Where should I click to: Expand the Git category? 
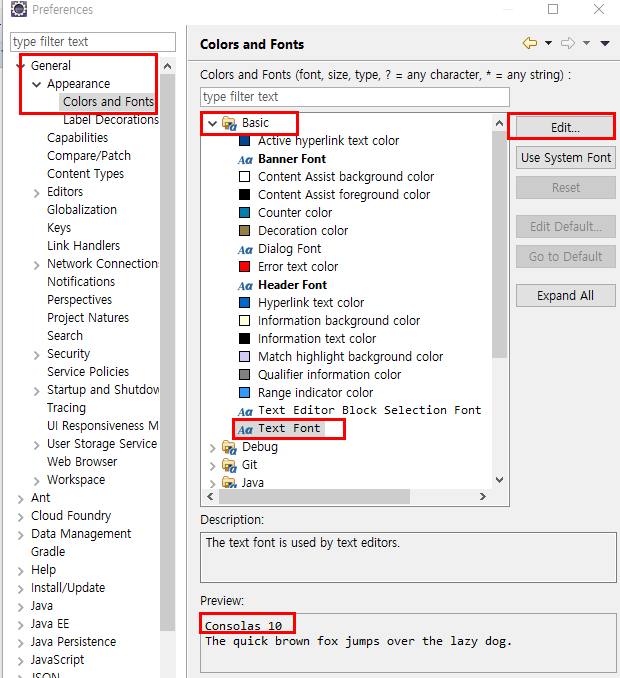point(212,466)
